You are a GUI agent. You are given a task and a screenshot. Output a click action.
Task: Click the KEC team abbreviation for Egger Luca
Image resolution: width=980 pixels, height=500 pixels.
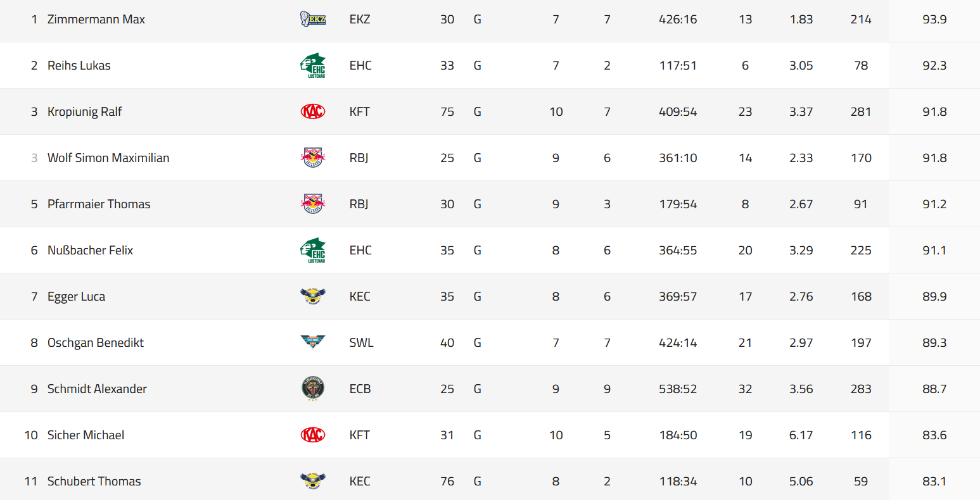point(360,296)
